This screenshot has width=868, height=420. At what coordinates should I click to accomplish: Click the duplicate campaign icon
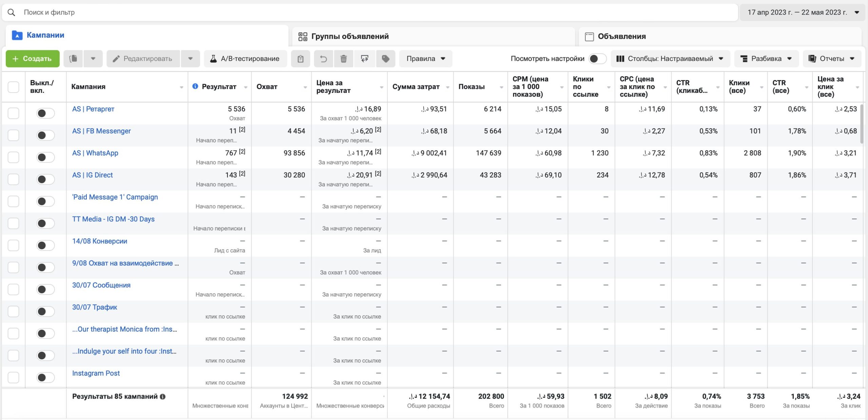click(73, 59)
